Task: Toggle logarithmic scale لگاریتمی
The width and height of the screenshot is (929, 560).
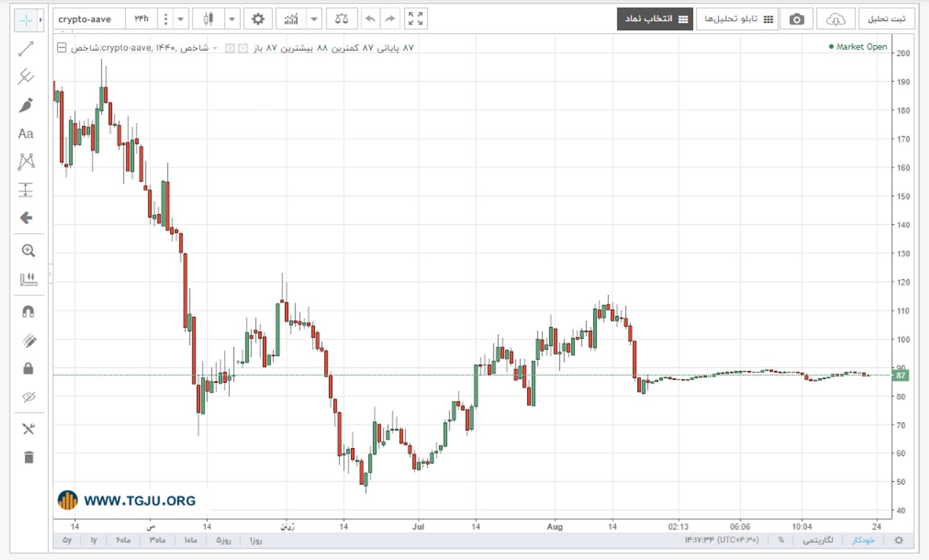Action: tap(818, 540)
